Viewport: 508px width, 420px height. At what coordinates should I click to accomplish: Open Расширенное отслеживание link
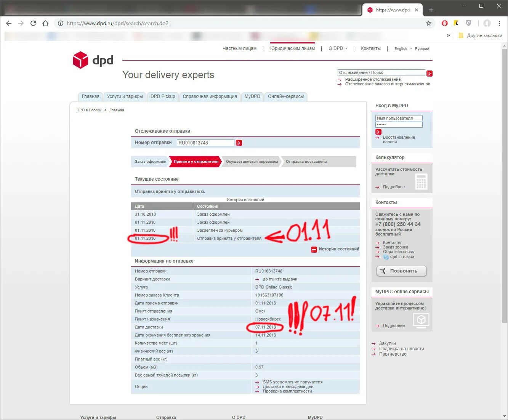(x=373, y=79)
